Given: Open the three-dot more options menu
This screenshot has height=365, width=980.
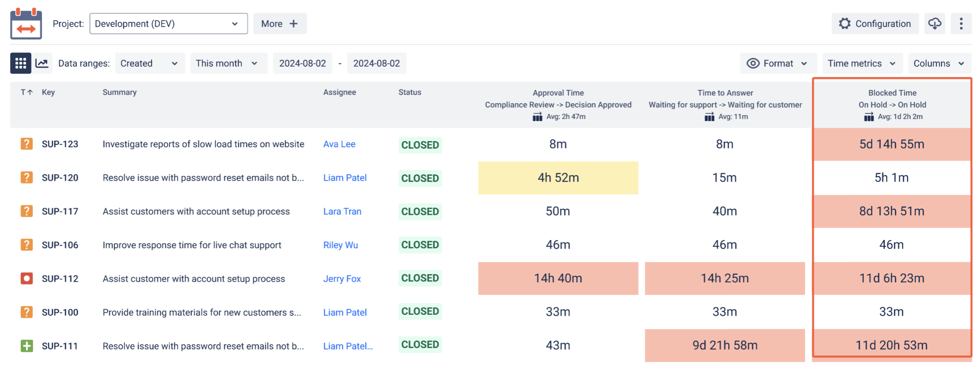Looking at the screenshot, I should coord(961,24).
